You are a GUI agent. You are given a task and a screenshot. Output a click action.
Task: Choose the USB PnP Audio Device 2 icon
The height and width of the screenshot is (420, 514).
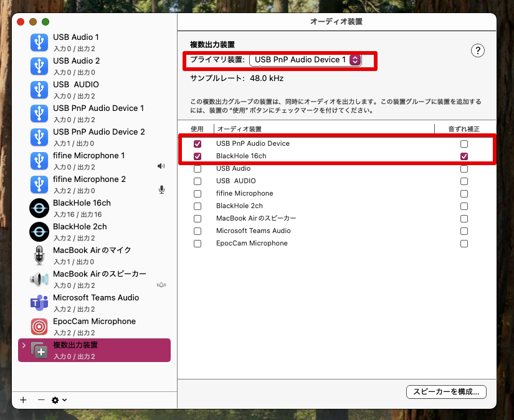tap(39, 137)
